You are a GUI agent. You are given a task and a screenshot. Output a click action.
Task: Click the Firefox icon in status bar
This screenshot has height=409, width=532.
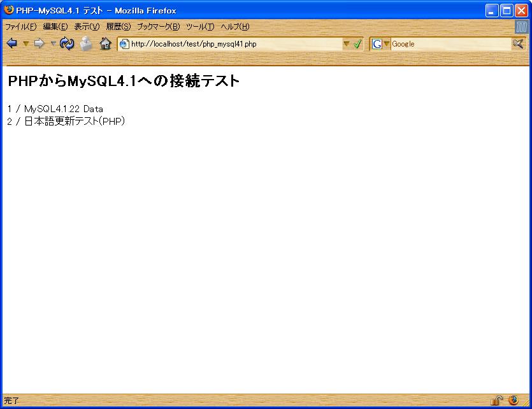pos(514,401)
